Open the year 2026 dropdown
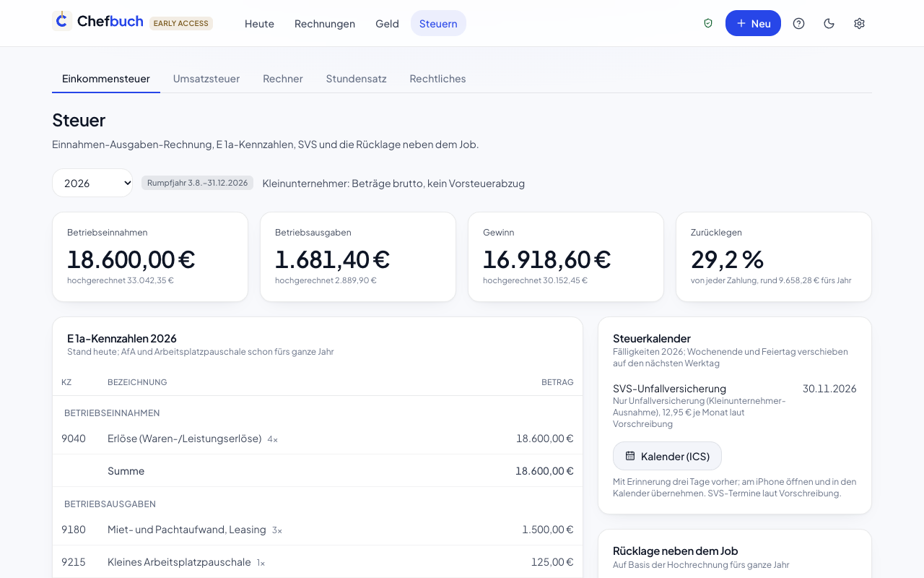 (x=92, y=183)
